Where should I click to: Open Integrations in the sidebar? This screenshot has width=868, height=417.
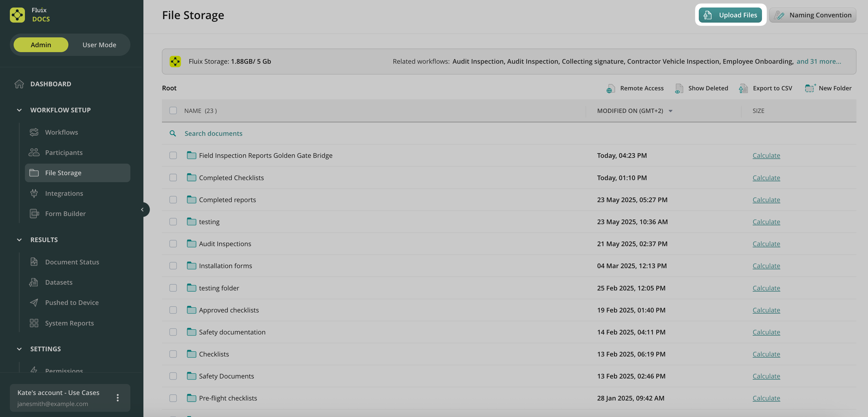click(x=64, y=193)
